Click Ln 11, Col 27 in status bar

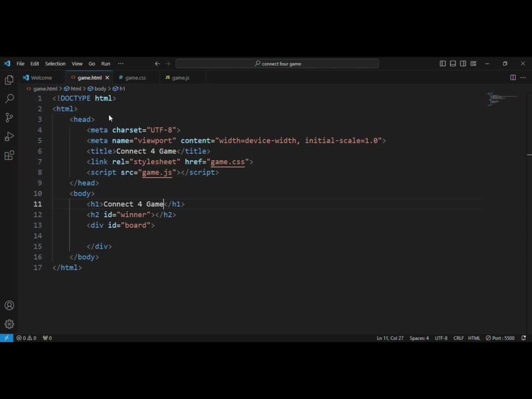[x=390, y=338]
